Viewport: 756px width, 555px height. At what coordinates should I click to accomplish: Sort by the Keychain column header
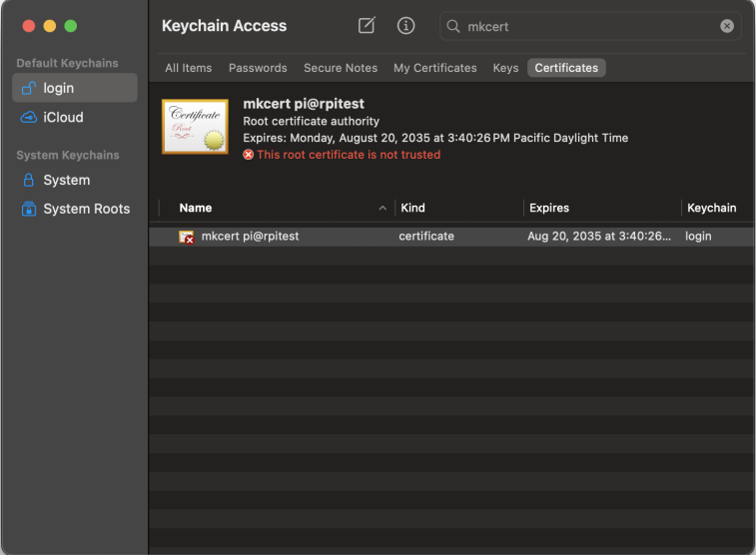pos(711,208)
